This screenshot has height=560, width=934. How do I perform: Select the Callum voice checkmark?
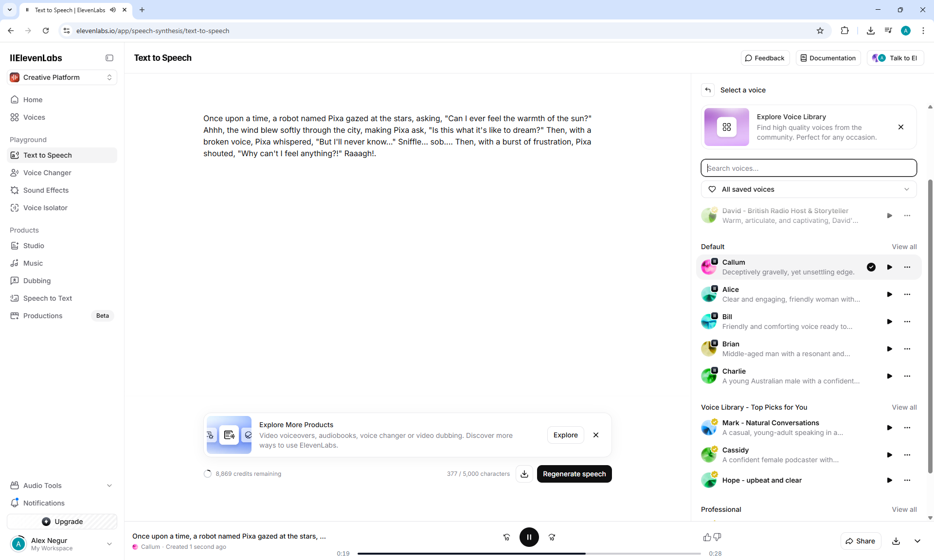pyautogui.click(x=871, y=267)
